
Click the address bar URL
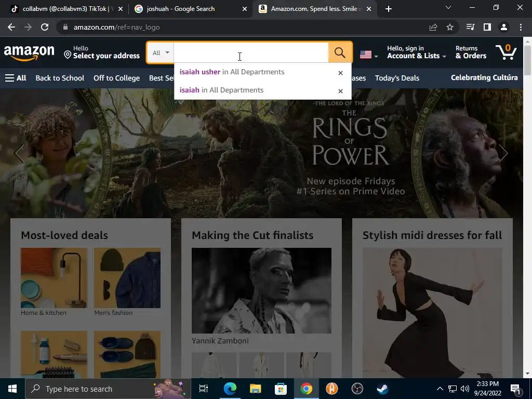coord(116,27)
